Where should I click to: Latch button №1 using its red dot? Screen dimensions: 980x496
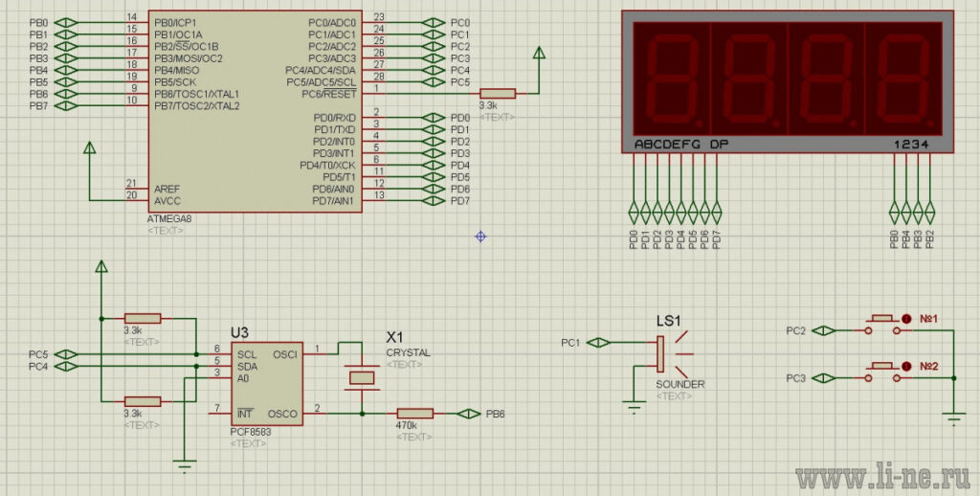907,318
